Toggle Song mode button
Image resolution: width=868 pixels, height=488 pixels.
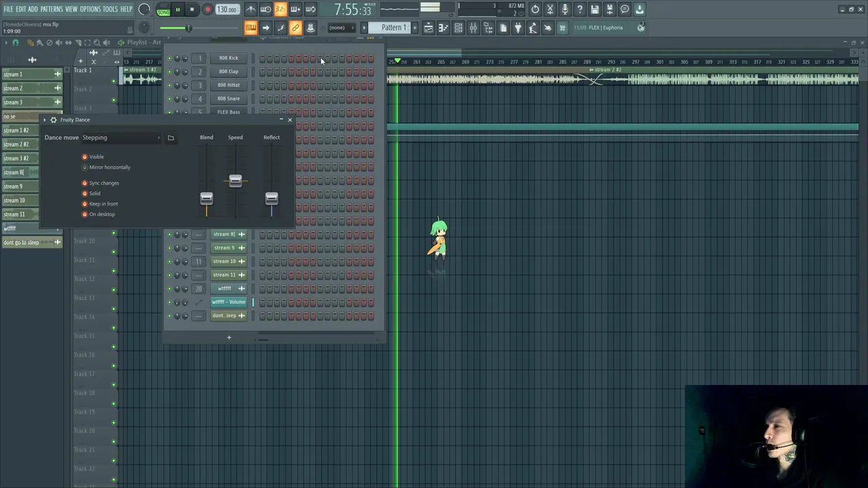(x=163, y=12)
